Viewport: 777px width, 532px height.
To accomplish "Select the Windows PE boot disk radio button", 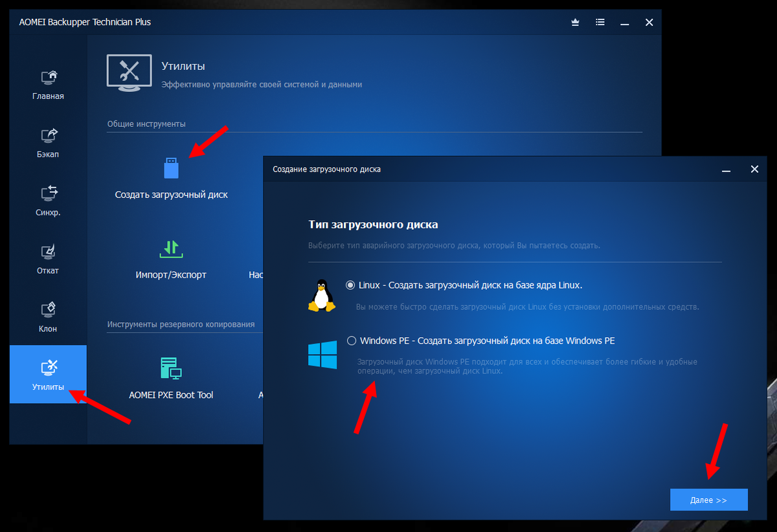I will point(352,340).
